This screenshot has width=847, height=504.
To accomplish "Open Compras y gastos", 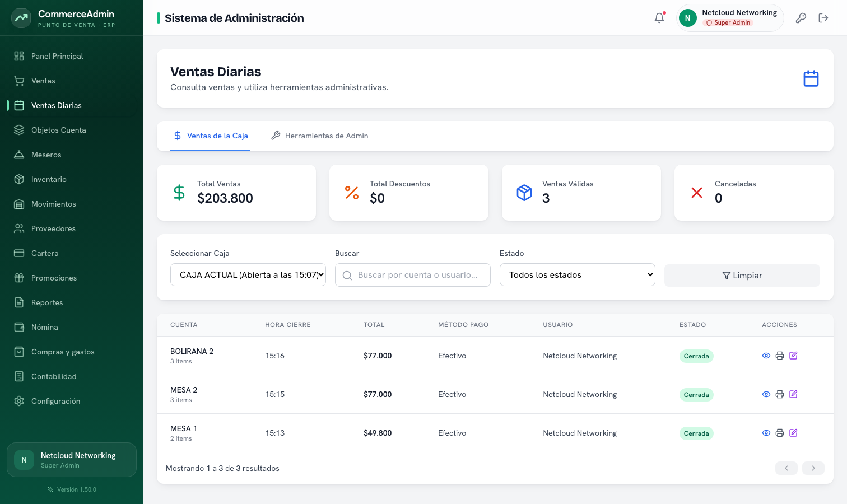I will [x=72, y=352].
